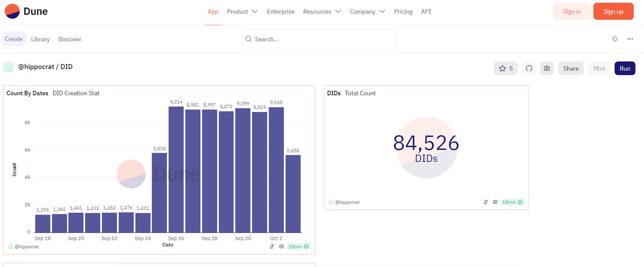Image resolution: width=644 pixels, height=267 pixels.
Task: Click the Mint button
Action: [599, 69]
